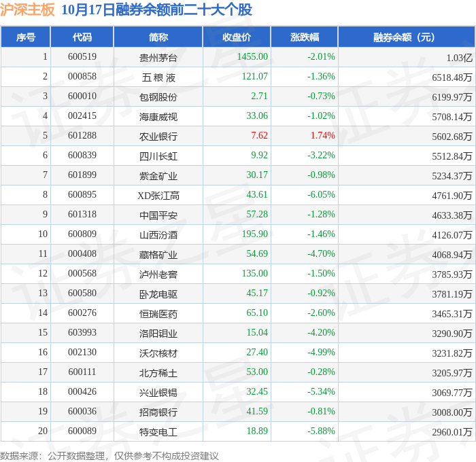The height and width of the screenshot is (462, 476).
Task: Select stock name 洛阳钼业
Action: pos(158,334)
